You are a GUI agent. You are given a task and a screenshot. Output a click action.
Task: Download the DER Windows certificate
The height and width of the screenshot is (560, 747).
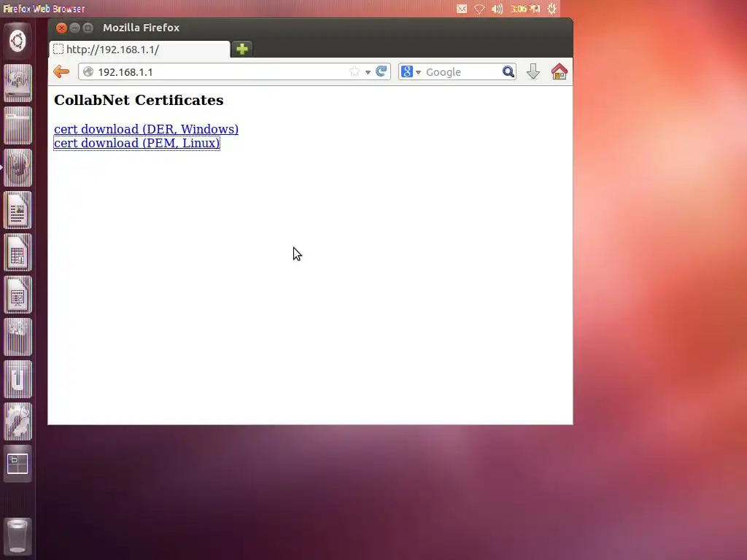tap(146, 129)
